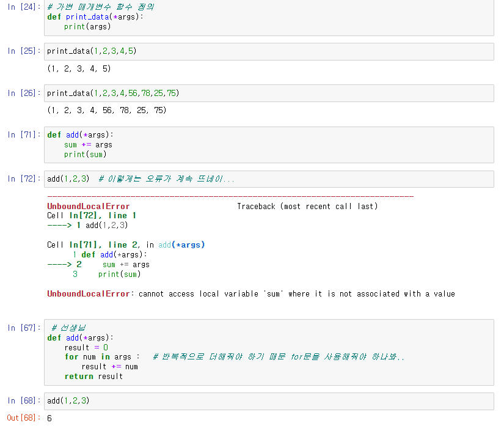
Task: Click the In [24] prompt label
Action: click(24, 7)
